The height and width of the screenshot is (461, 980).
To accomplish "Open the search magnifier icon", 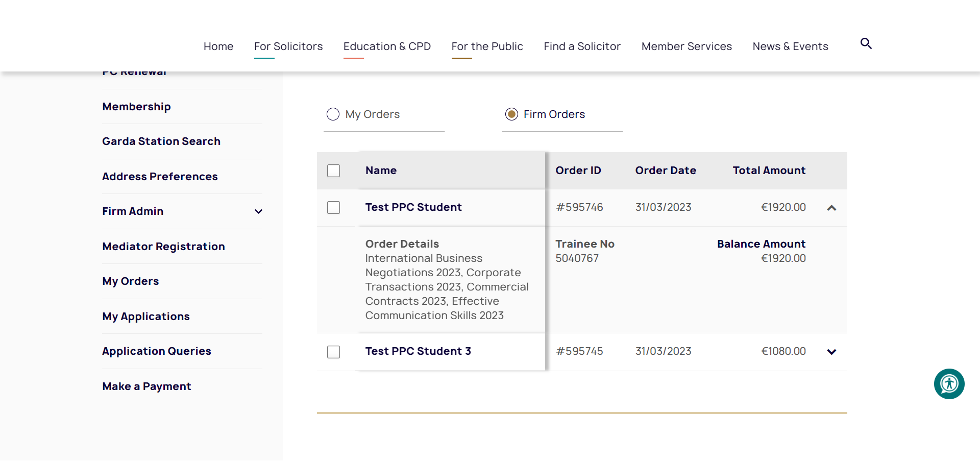I will [866, 44].
